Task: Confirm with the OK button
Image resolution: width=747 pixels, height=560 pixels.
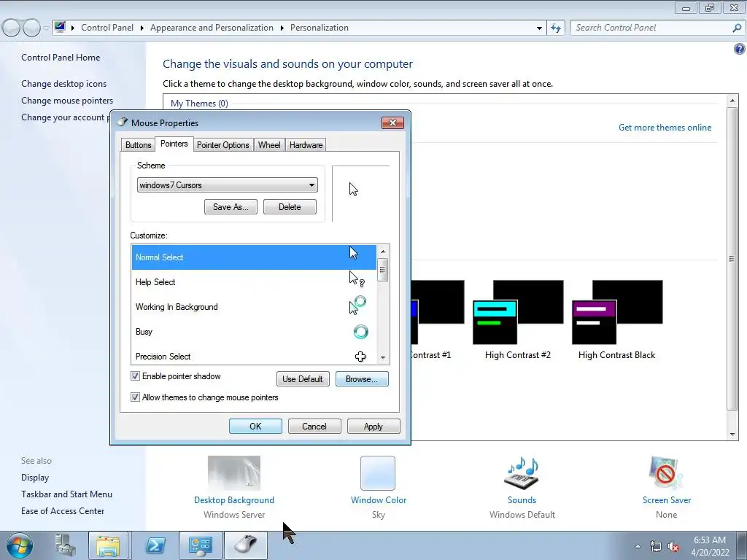Action: (255, 426)
